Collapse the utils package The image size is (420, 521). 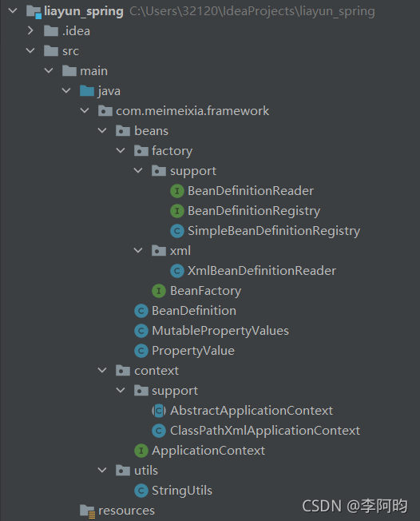102,471
